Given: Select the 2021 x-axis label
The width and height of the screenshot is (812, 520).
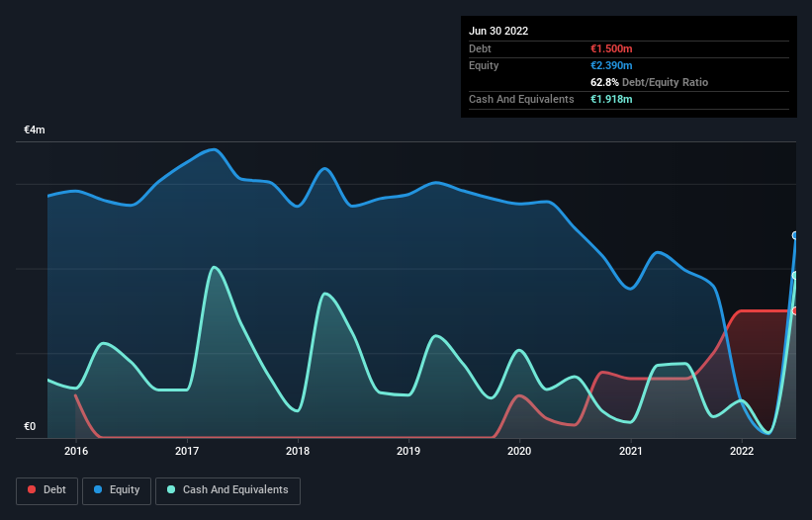Looking at the screenshot, I should (x=631, y=451).
